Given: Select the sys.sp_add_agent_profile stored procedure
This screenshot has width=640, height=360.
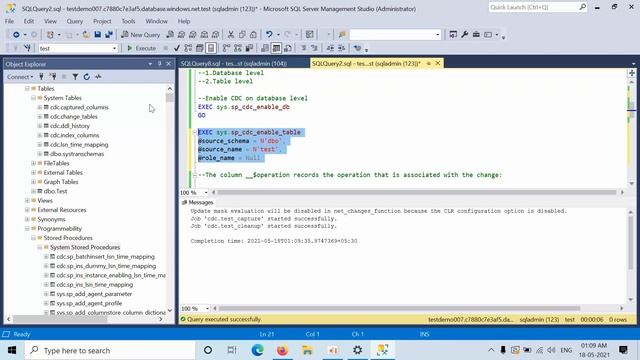Looking at the screenshot, I should pos(89,303).
